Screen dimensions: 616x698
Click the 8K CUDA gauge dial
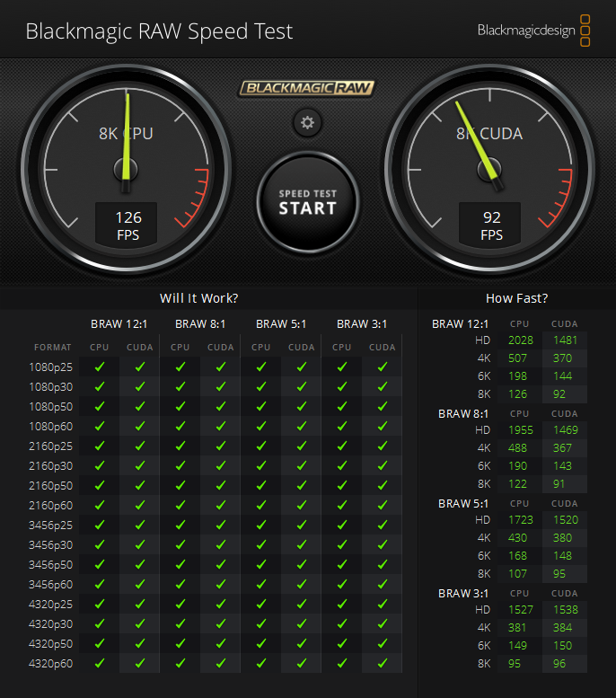(x=489, y=170)
